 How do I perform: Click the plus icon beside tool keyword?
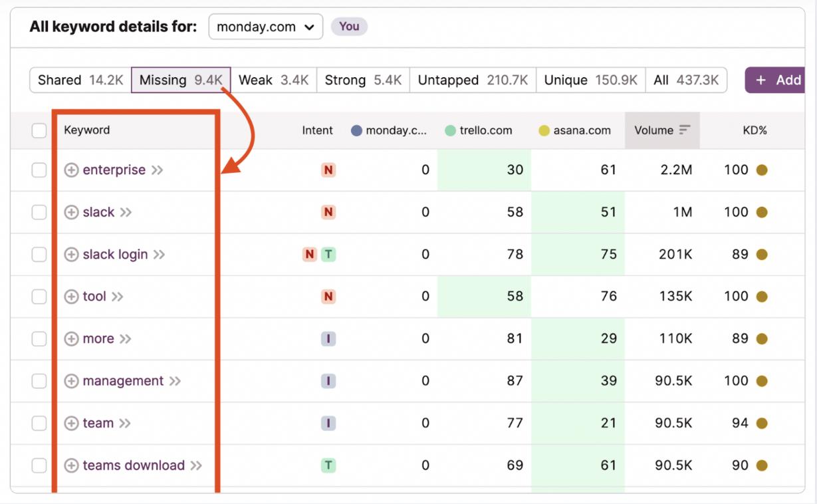pyautogui.click(x=71, y=297)
